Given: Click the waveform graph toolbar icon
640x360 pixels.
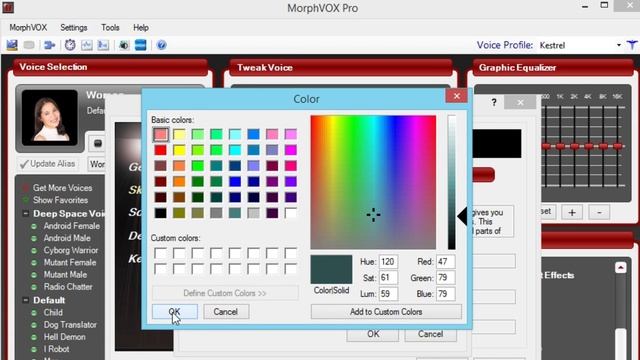Looking at the screenshot, I should [87, 45].
